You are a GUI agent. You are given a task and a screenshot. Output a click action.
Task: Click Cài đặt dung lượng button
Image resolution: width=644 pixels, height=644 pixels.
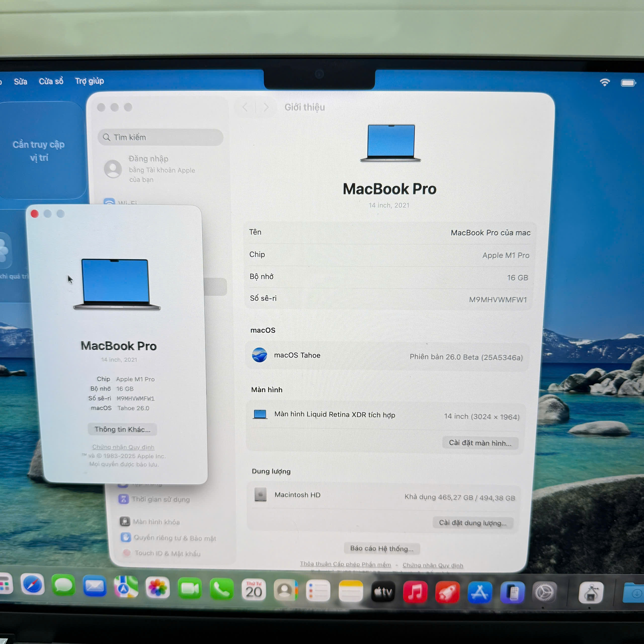click(473, 523)
